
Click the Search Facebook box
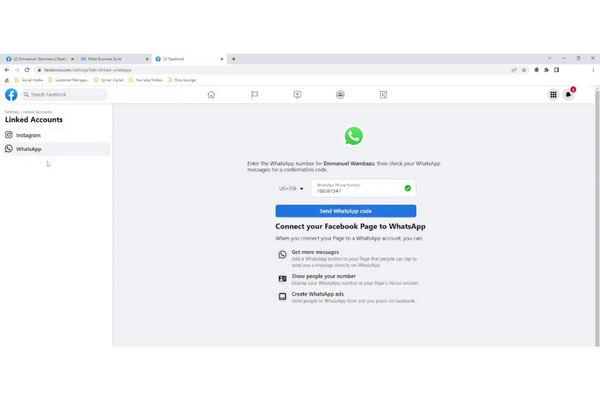(x=64, y=95)
